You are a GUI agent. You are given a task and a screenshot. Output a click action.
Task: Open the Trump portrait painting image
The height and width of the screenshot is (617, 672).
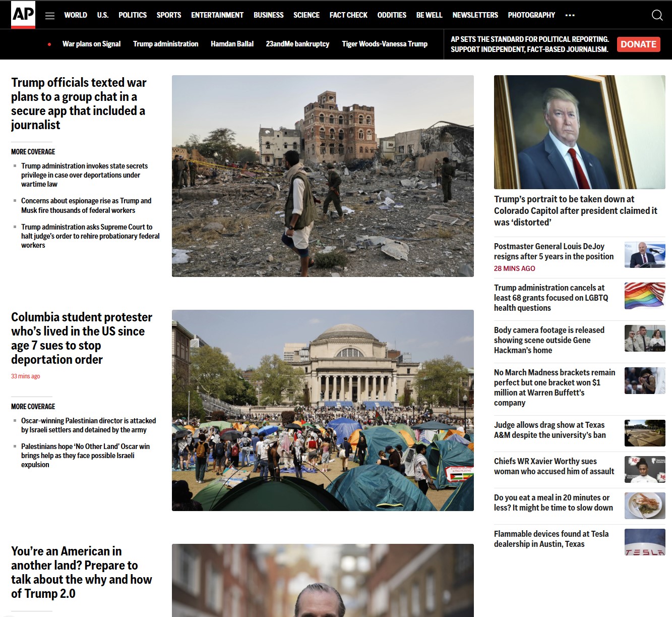pyautogui.click(x=580, y=132)
